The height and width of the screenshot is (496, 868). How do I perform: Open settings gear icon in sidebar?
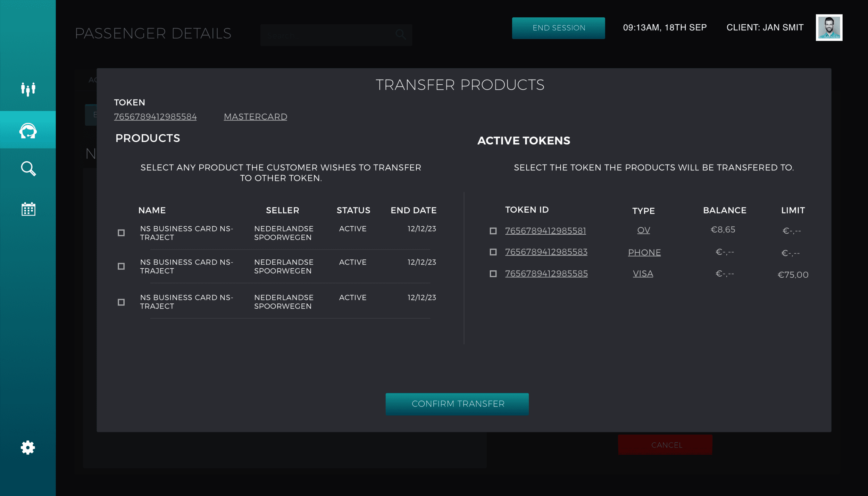[x=28, y=447]
